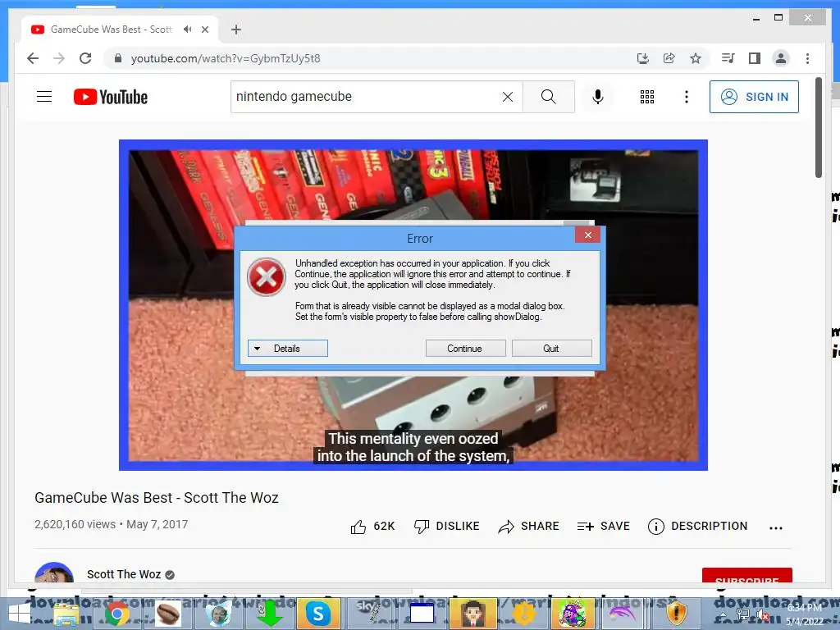Bookmark this page with the star icon
This screenshot has height=630, width=840.
pyautogui.click(x=696, y=58)
